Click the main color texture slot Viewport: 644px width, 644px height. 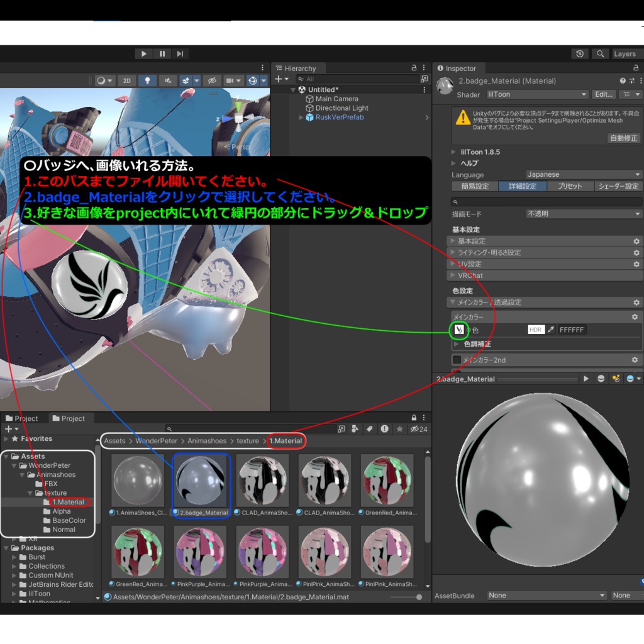tap(458, 330)
